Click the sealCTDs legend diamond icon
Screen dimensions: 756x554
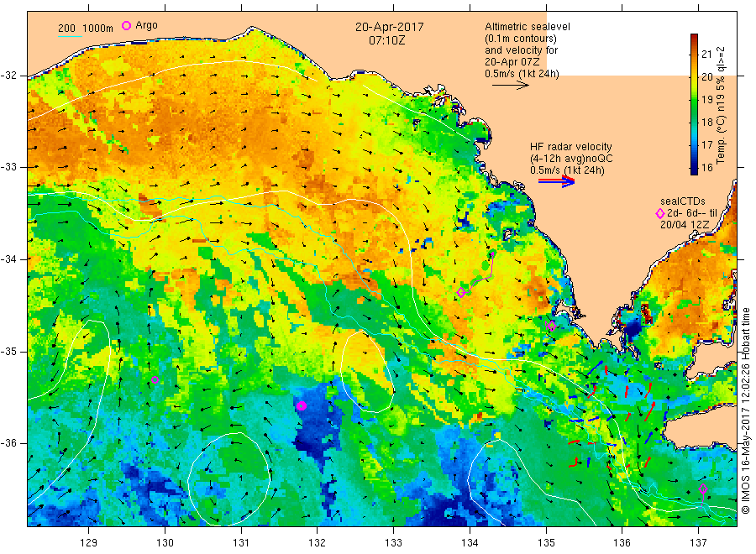pos(660,213)
